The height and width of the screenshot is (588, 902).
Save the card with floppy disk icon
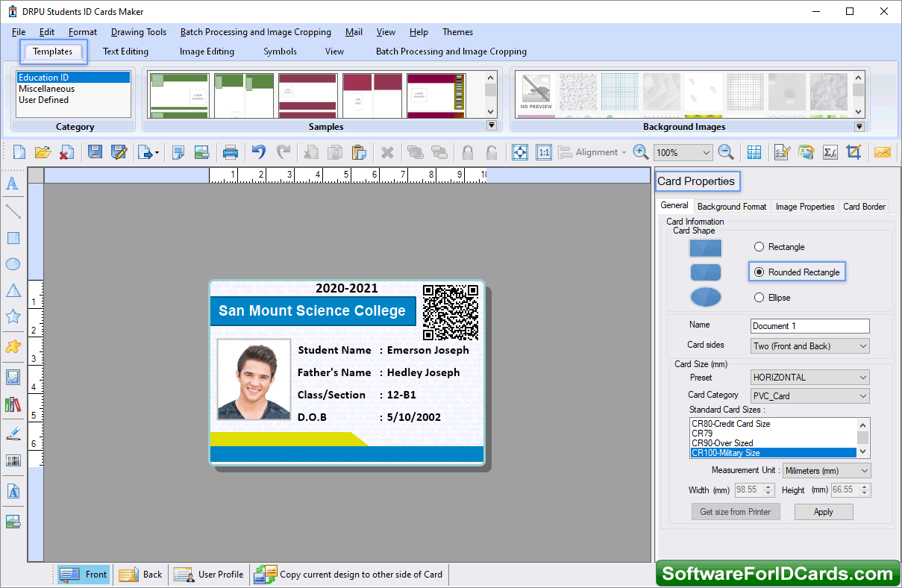(95, 152)
